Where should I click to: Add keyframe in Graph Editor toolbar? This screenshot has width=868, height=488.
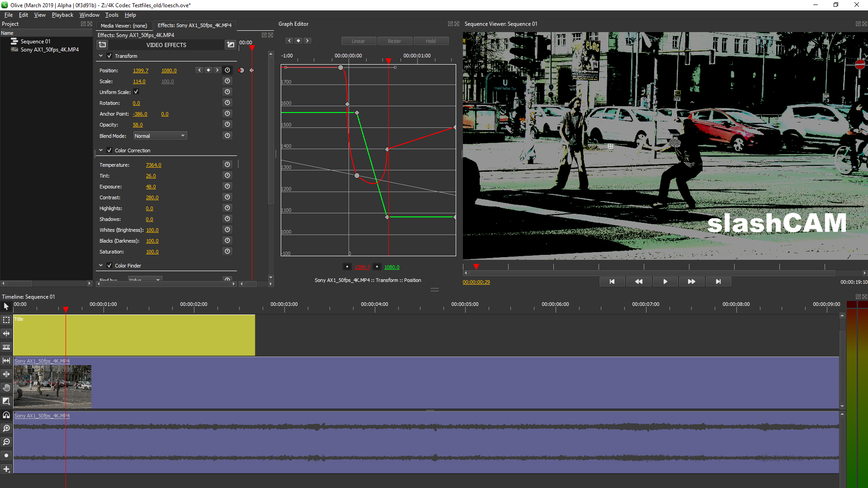[298, 41]
